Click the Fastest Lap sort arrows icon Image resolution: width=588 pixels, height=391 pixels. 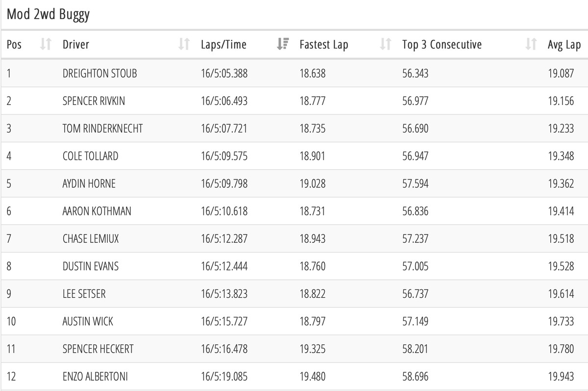[386, 45]
